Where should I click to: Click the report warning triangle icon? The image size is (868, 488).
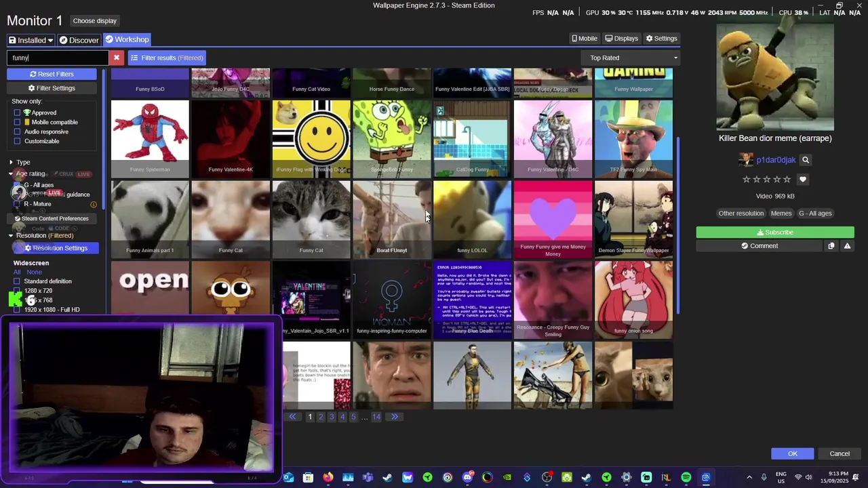(847, 245)
